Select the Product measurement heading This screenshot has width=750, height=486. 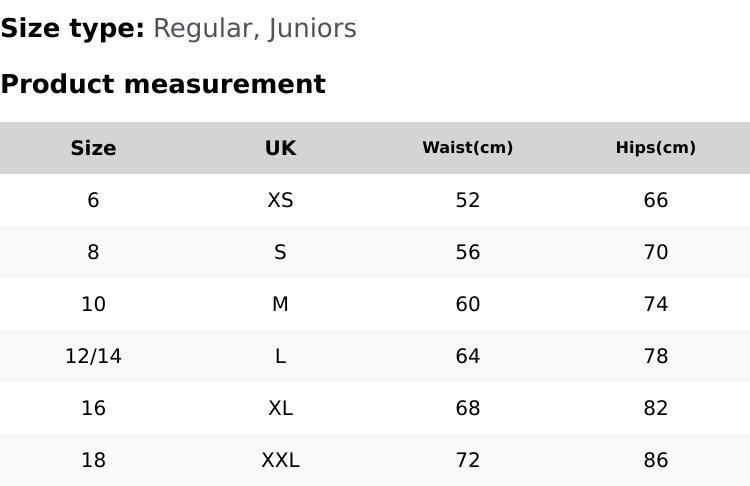(163, 85)
